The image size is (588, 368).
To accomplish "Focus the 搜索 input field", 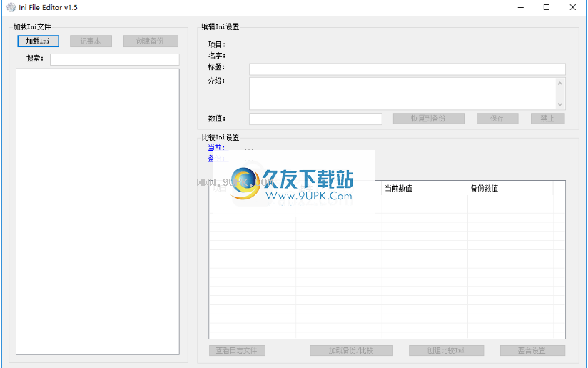I will 115,59.
